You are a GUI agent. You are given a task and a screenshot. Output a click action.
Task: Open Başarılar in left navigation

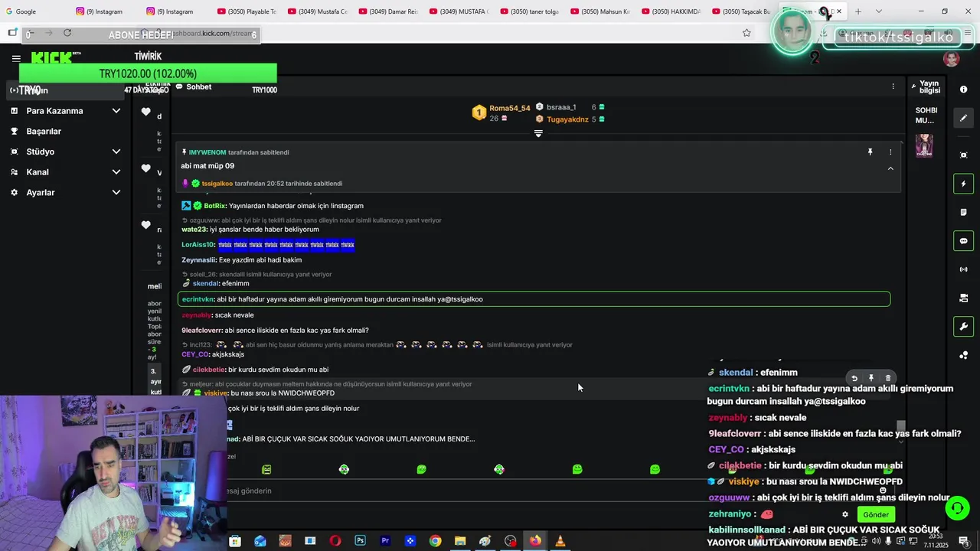44,132
